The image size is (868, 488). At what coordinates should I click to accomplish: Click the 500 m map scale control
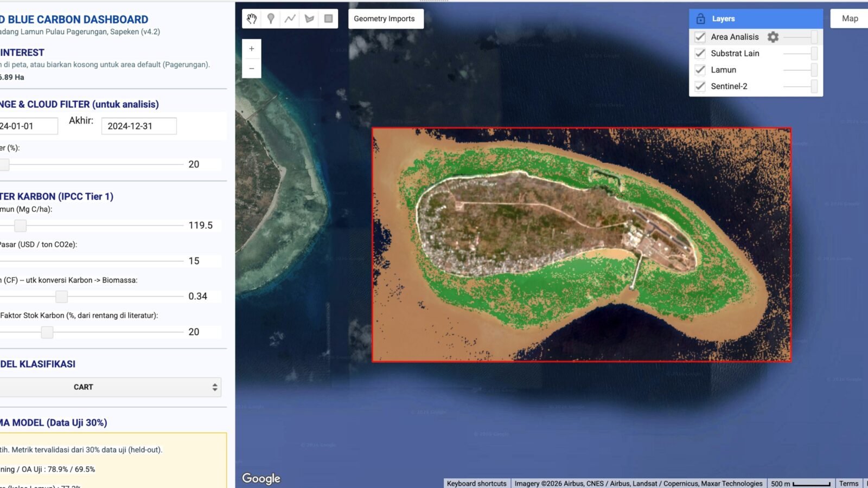(x=800, y=484)
